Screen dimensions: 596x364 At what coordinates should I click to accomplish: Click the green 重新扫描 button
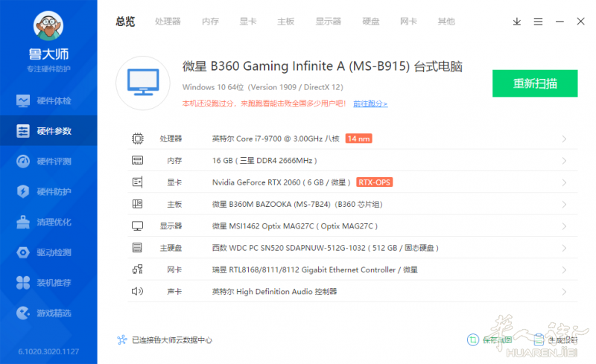click(535, 83)
